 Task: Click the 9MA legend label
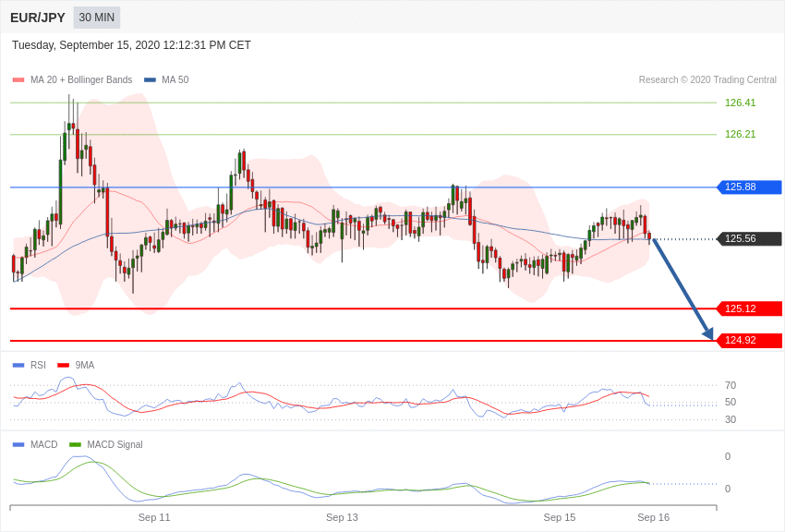(85, 366)
